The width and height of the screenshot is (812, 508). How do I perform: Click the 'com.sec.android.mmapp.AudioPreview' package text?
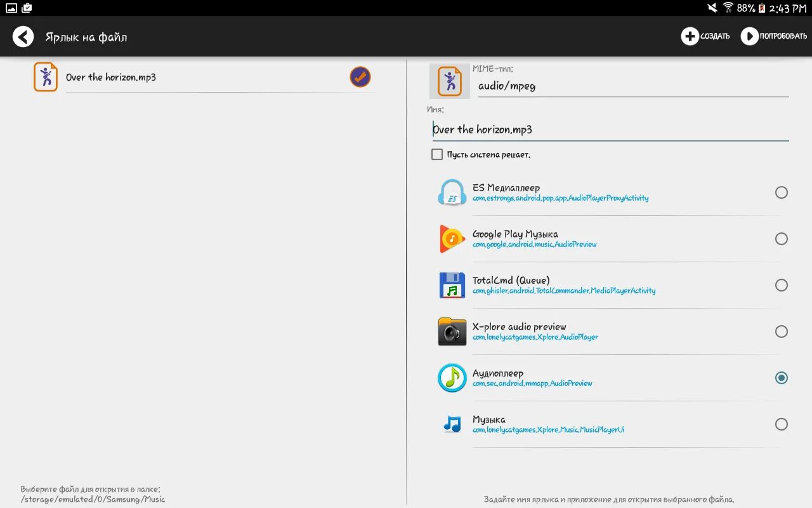[532, 384]
